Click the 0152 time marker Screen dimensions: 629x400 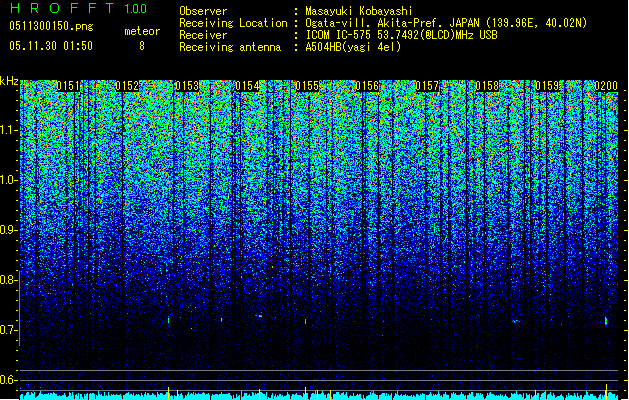tap(127, 86)
